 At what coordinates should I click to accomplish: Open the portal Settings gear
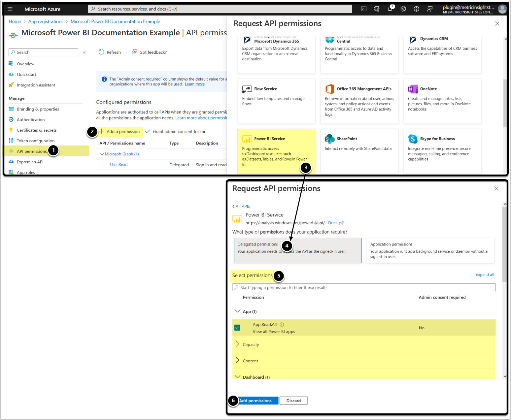coord(403,9)
